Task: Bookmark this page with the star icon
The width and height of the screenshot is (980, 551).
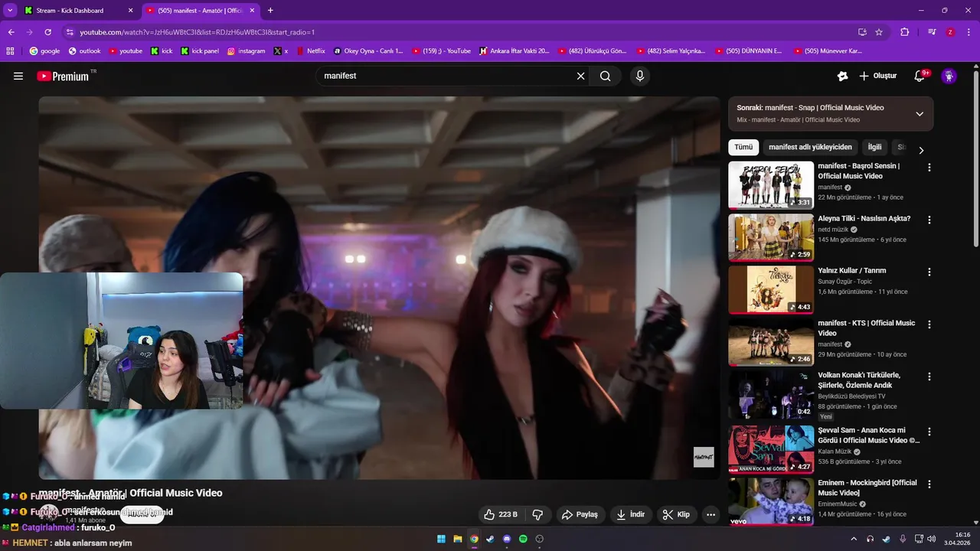Action: point(879,32)
